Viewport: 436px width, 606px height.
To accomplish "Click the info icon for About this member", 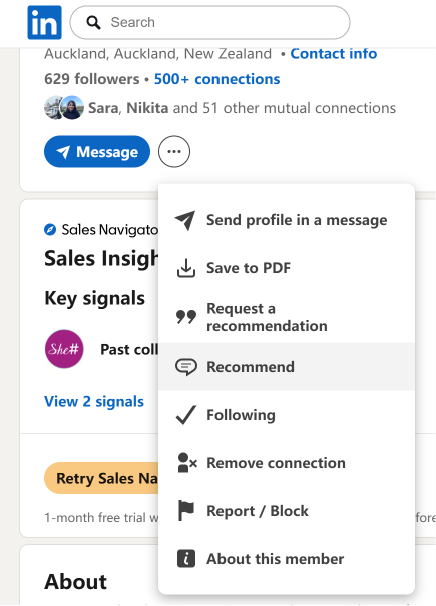I will tap(186, 559).
